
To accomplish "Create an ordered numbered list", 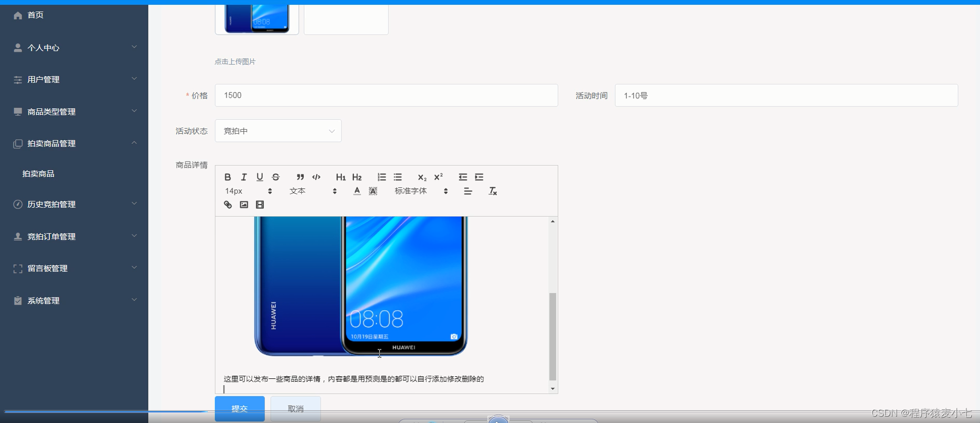I will point(381,177).
